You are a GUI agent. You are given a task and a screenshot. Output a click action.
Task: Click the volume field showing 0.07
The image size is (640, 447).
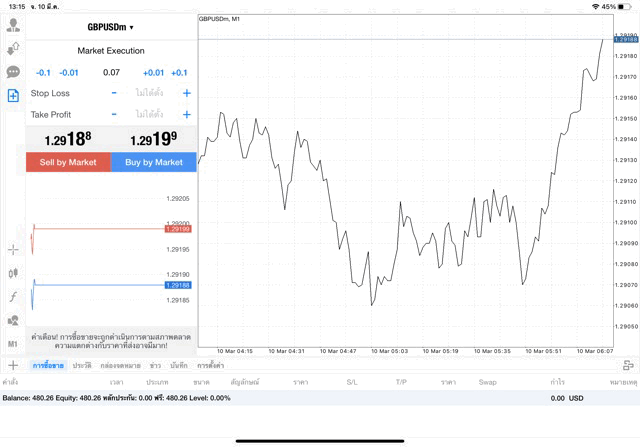click(111, 73)
